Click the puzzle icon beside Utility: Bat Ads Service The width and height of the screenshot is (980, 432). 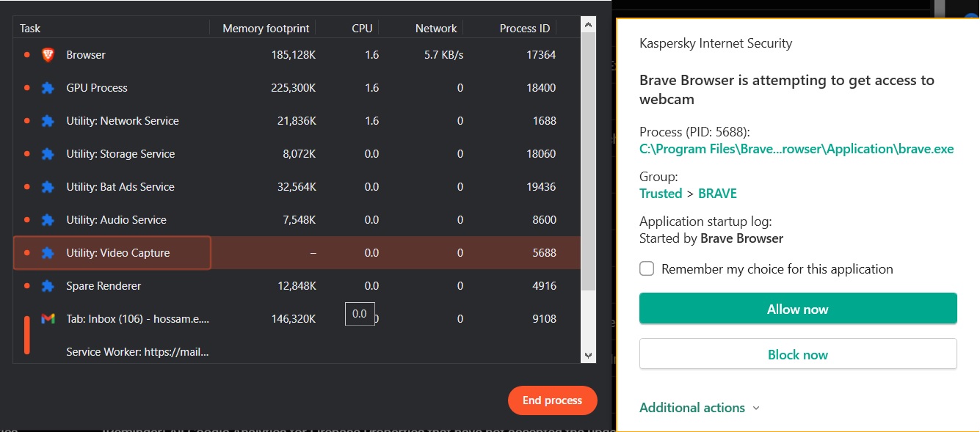[x=48, y=187]
